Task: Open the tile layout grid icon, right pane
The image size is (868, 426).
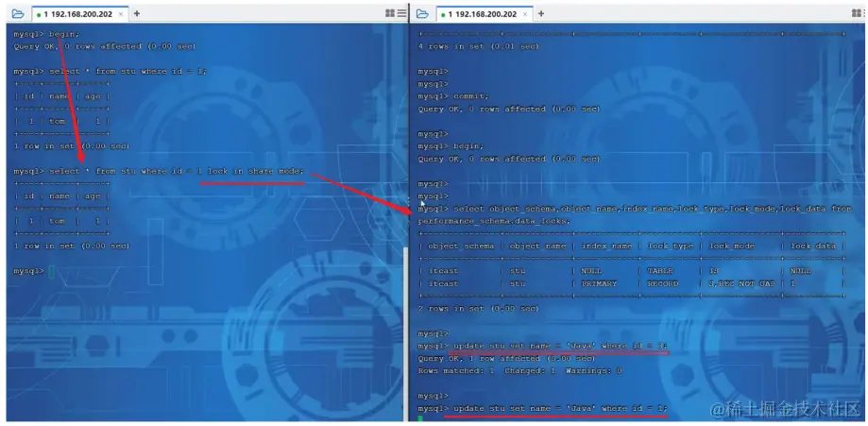Action: pyautogui.click(x=857, y=13)
